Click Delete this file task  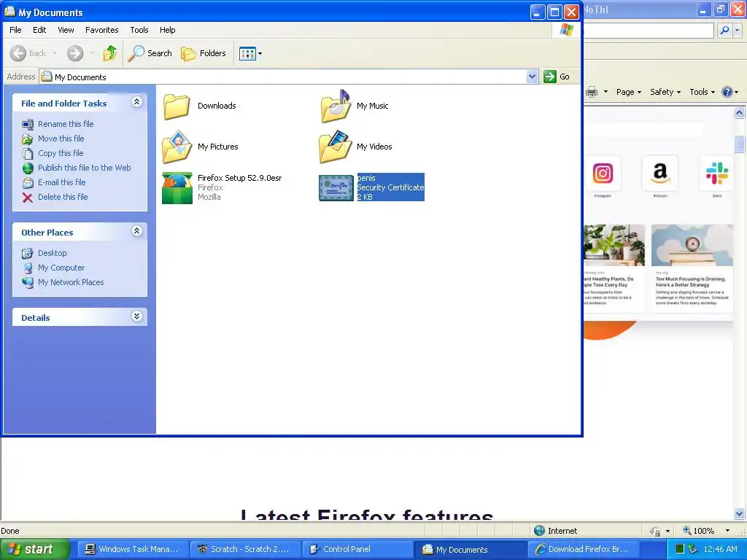point(63,197)
